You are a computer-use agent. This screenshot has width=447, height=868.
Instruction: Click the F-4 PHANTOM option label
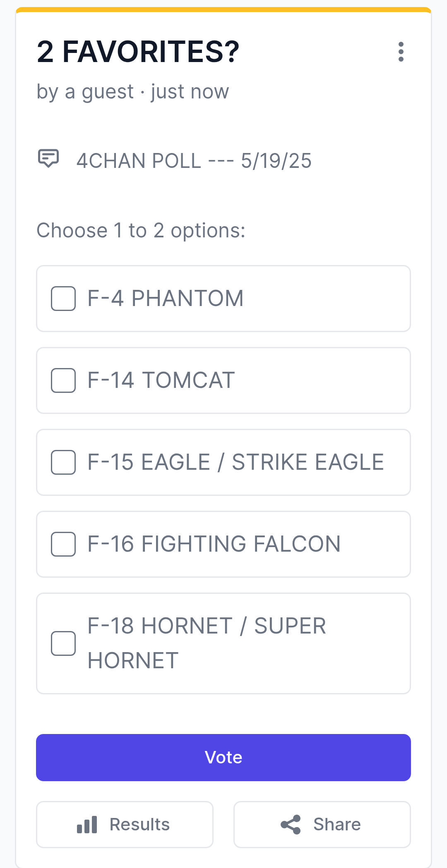(x=166, y=298)
